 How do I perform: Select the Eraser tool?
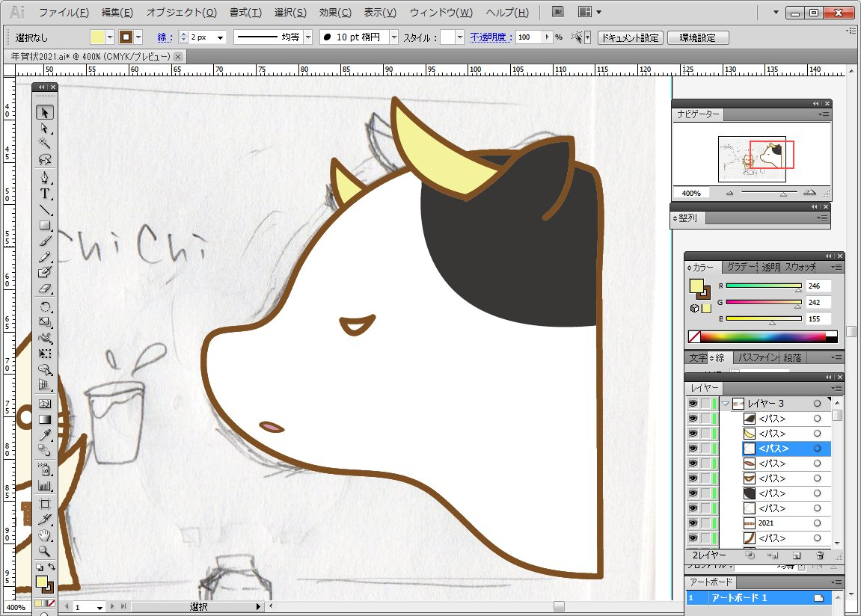(x=46, y=289)
